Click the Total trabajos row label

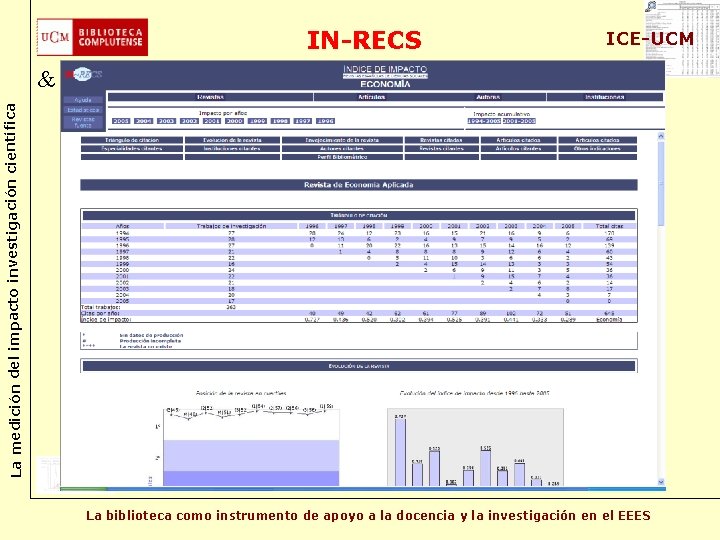(101, 307)
